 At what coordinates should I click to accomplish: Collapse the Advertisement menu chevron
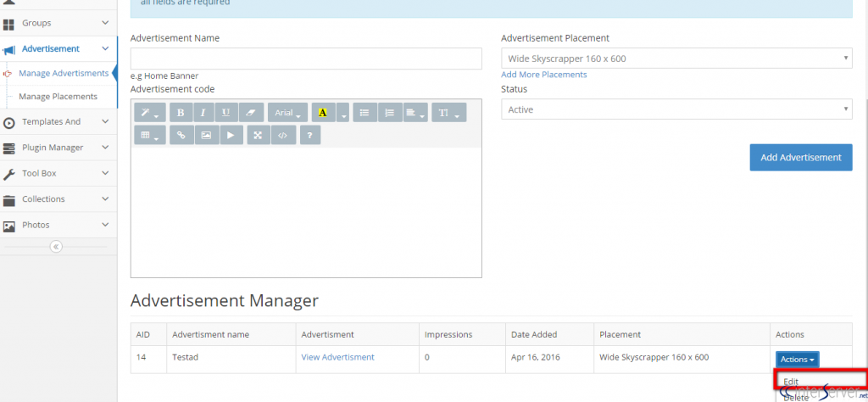coord(106,48)
